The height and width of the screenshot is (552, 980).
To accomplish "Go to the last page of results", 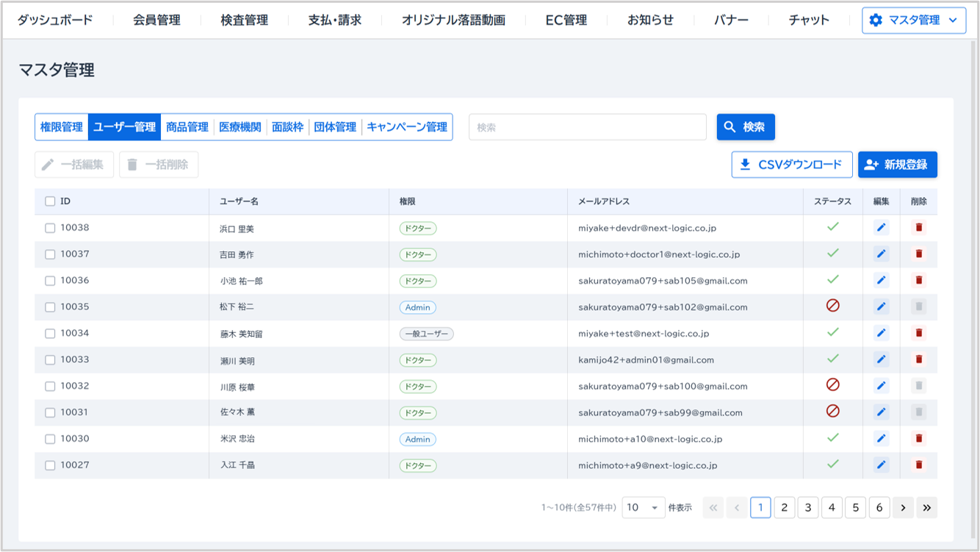I will coord(926,508).
